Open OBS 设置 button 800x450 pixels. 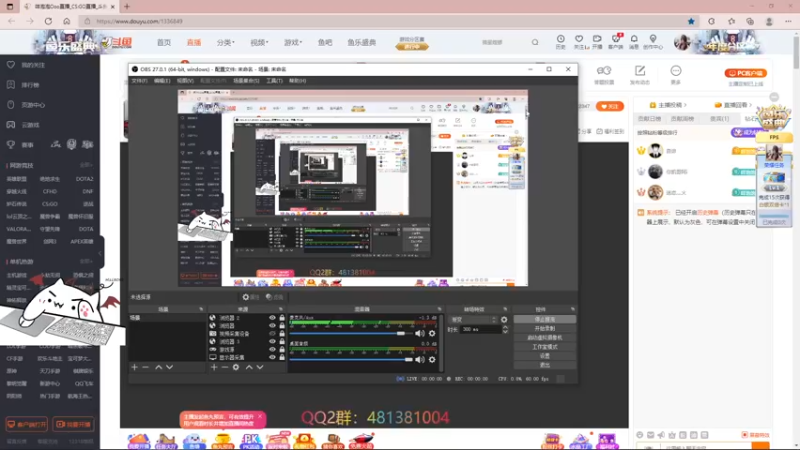544,356
